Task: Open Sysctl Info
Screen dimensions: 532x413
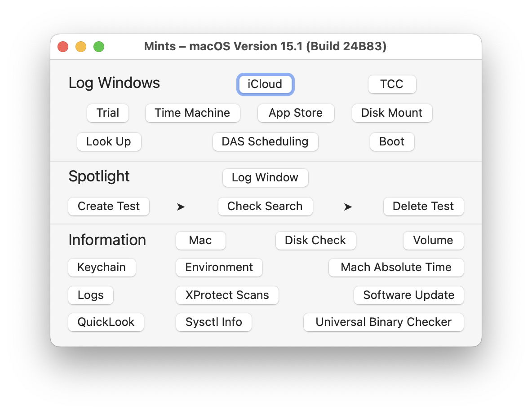Action: pos(213,322)
